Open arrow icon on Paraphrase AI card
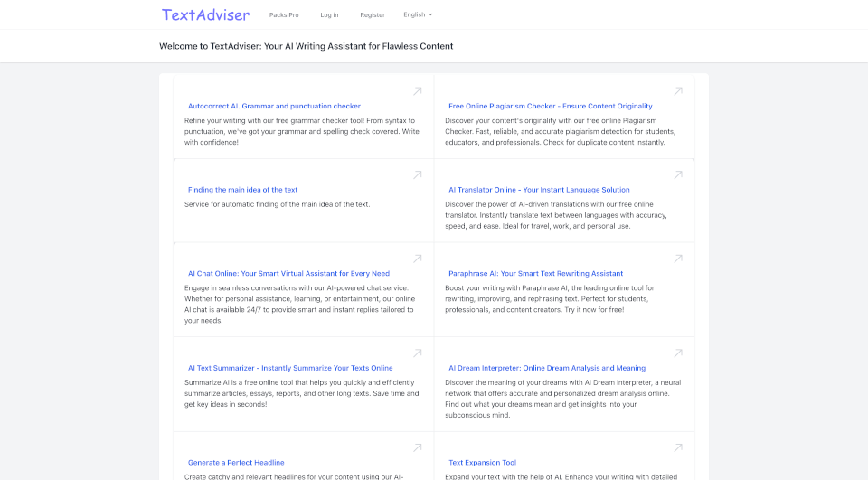868x480 pixels. tap(678, 259)
